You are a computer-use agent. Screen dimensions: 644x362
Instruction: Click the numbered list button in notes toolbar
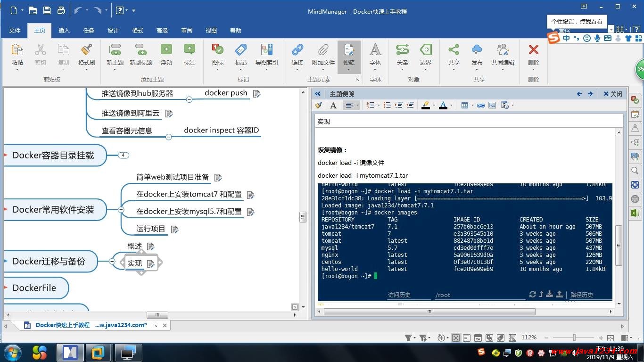pyautogui.click(x=371, y=105)
